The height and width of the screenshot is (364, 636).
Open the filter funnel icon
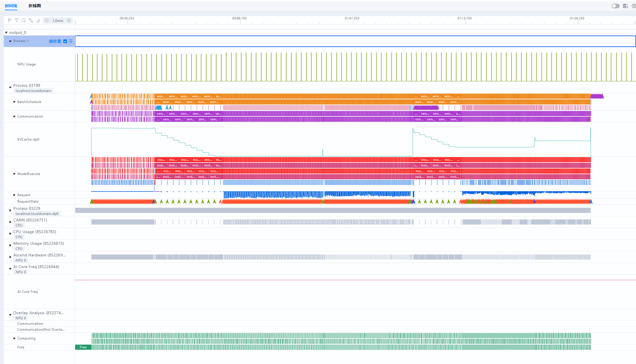(17, 20)
